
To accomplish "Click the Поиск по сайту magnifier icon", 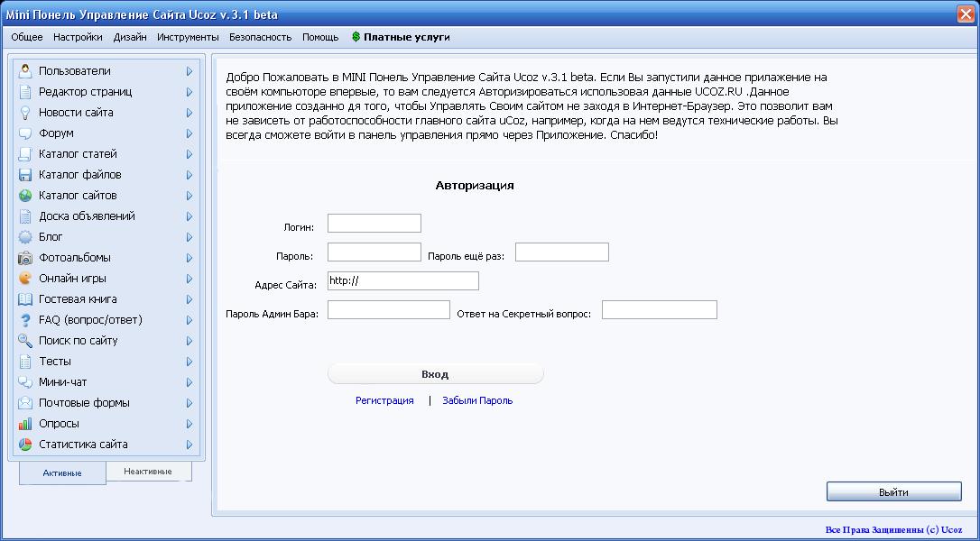I will tap(25, 341).
